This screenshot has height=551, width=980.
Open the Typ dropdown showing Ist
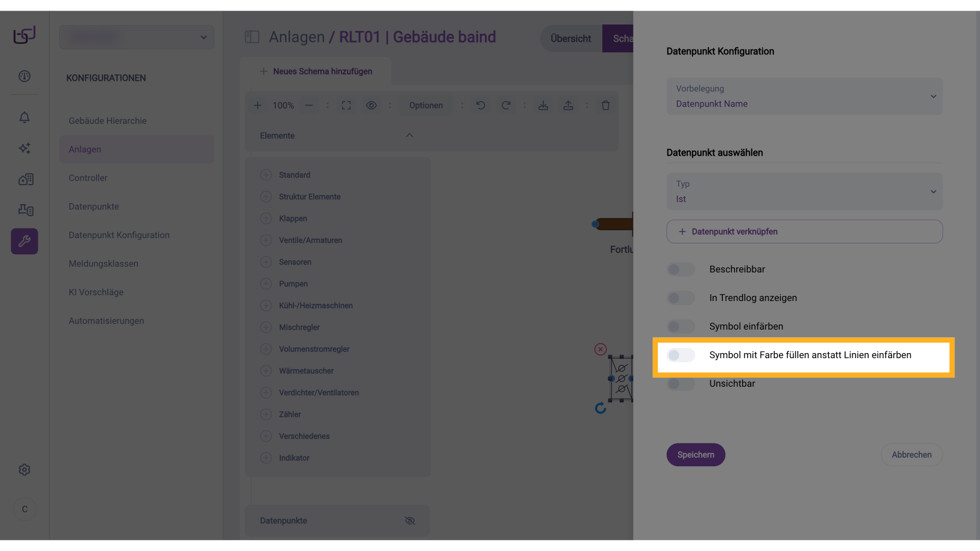(x=804, y=192)
